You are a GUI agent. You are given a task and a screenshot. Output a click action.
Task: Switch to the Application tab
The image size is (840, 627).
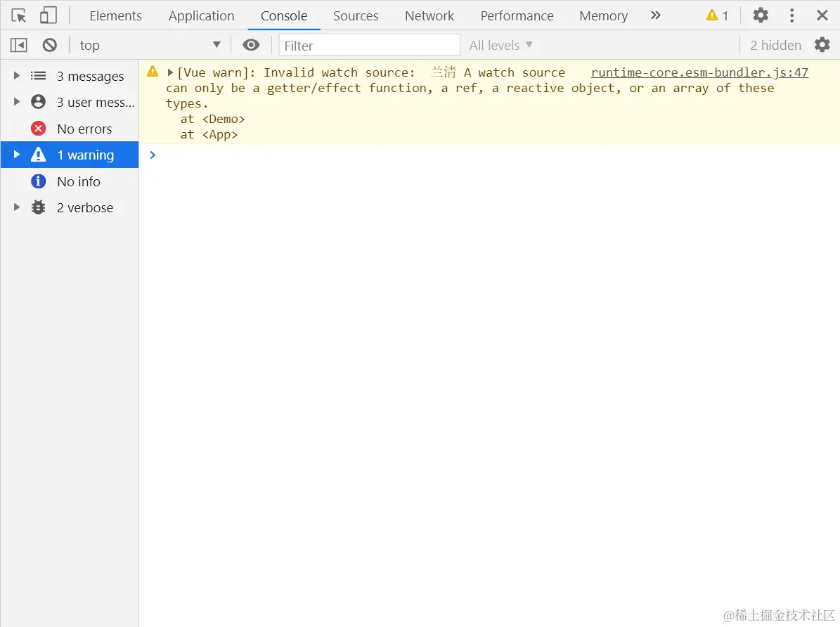point(202,16)
